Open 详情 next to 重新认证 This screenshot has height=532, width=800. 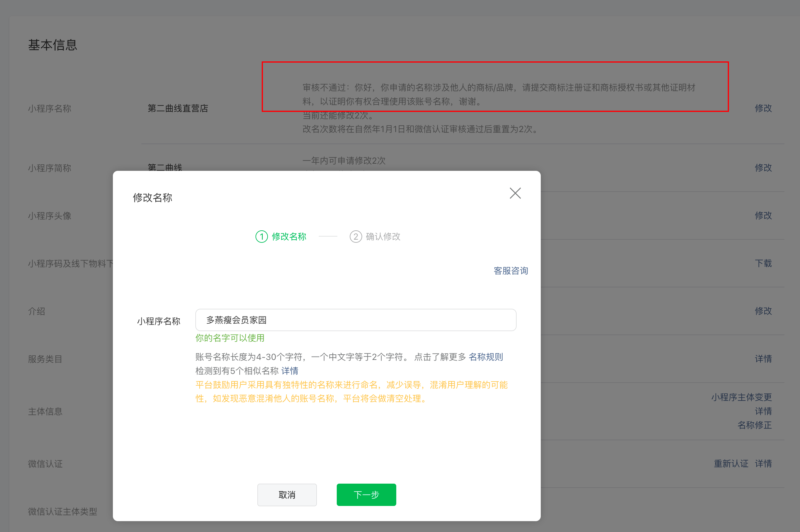coord(763,463)
